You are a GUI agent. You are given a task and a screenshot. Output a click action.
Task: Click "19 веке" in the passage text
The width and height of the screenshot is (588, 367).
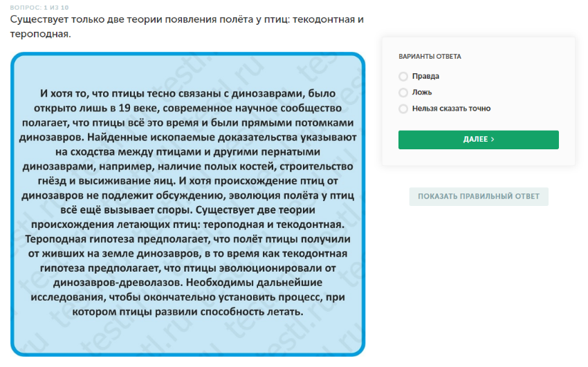[136, 109]
